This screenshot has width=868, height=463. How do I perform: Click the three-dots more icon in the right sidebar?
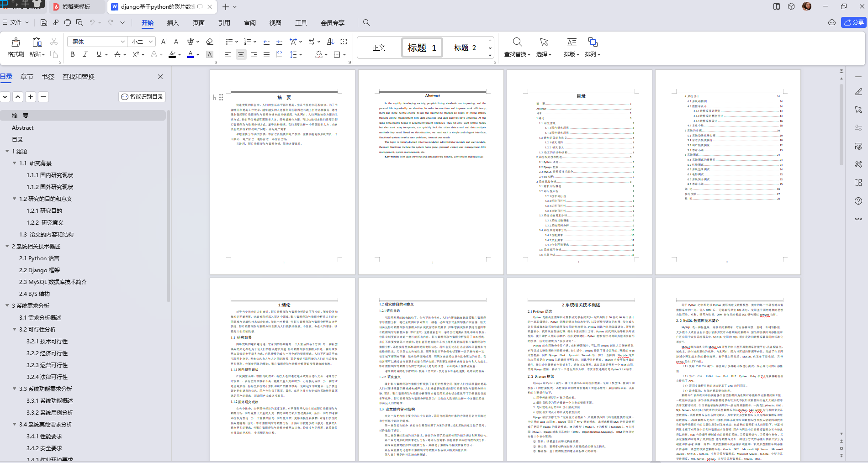[x=858, y=219]
